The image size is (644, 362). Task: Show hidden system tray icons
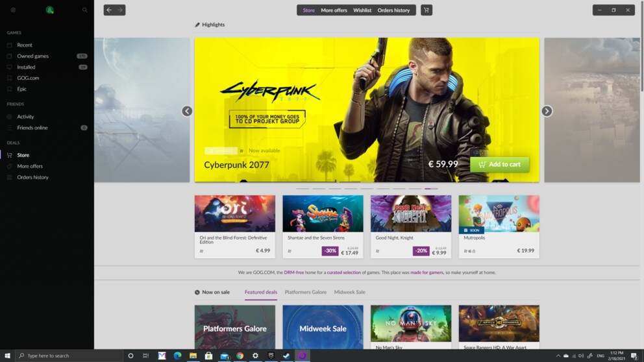558,356
